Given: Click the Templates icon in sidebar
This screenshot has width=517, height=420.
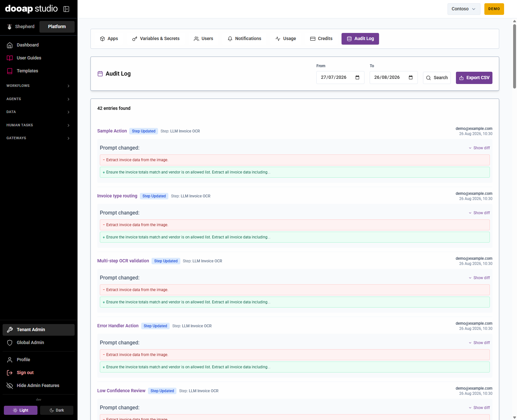Looking at the screenshot, I should point(10,71).
